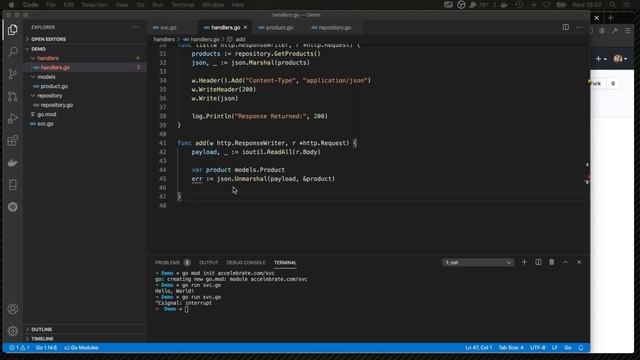Split the terminal pane
640x360 pixels.
click(x=538, y=262)
